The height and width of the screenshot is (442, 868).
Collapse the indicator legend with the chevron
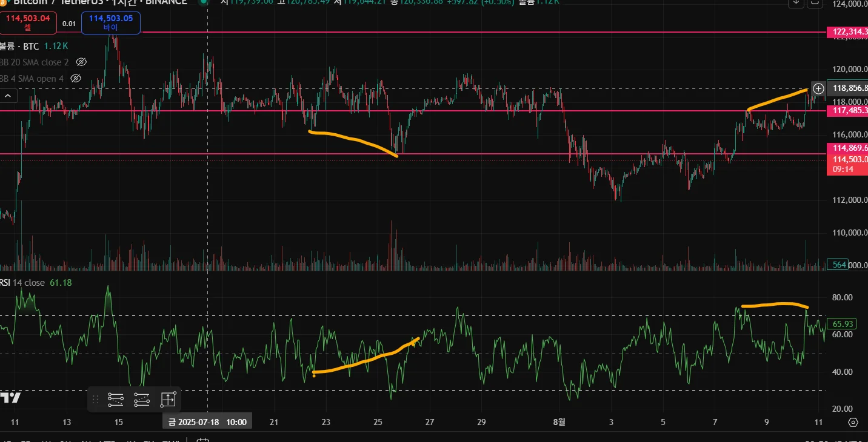[8, 96]
